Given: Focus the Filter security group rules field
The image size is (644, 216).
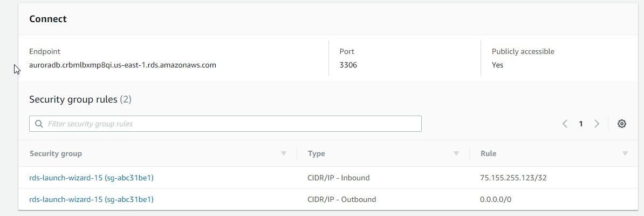Looking at the screenshot, I should [225, 124].
